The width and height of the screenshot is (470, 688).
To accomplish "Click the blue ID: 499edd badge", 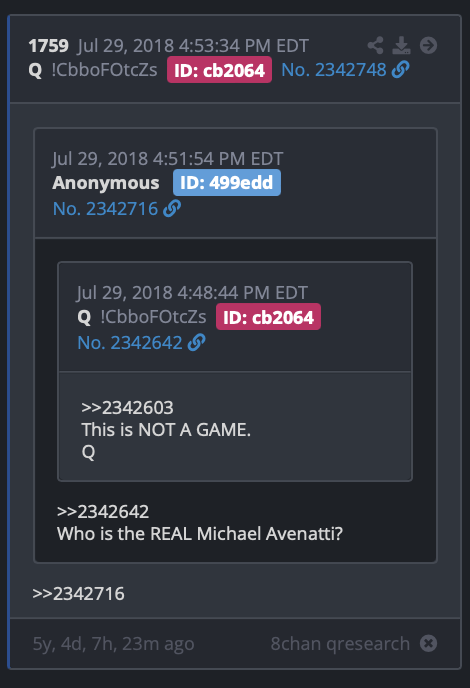I will click(227, 183).
